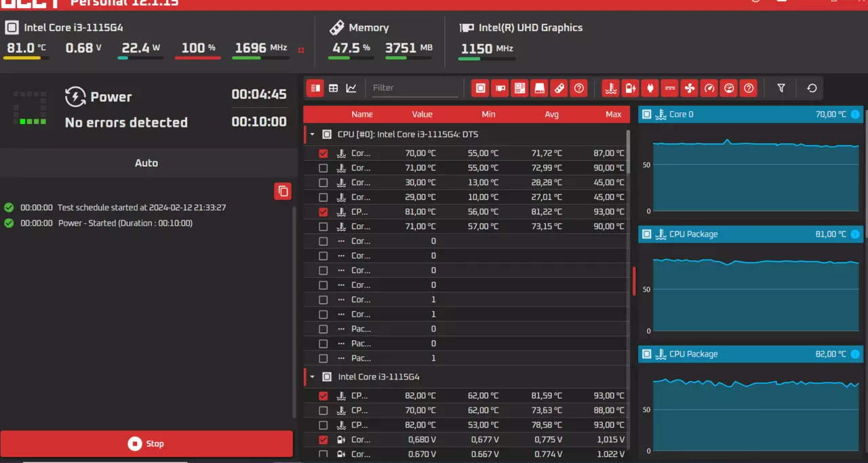The width and height of the screenshot is (868, 463).
Task: Toggle the voltage battery sensor filter icon
Action: (631, 88)
